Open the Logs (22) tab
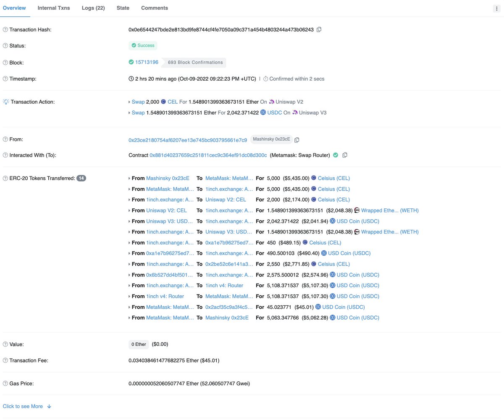The width and height of the screenshot is (504, 420). click(x=93, y=8)
